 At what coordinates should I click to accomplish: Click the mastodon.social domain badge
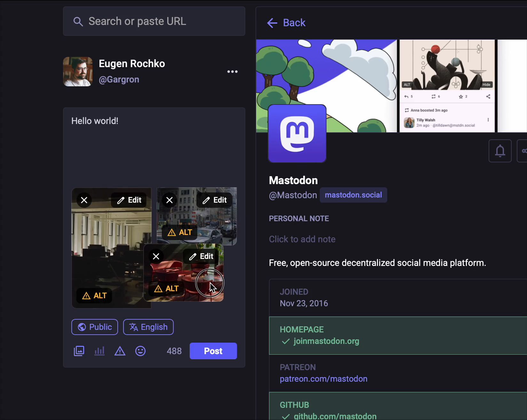[x=353, y=195]
